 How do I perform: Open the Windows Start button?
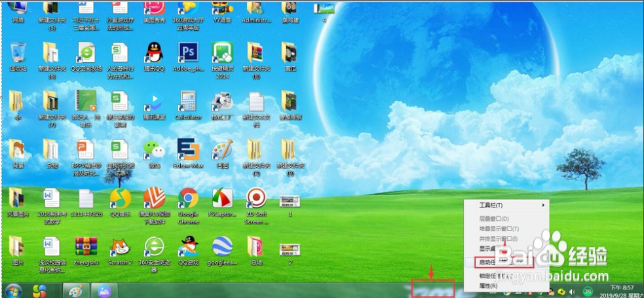(x=14, y=291)
